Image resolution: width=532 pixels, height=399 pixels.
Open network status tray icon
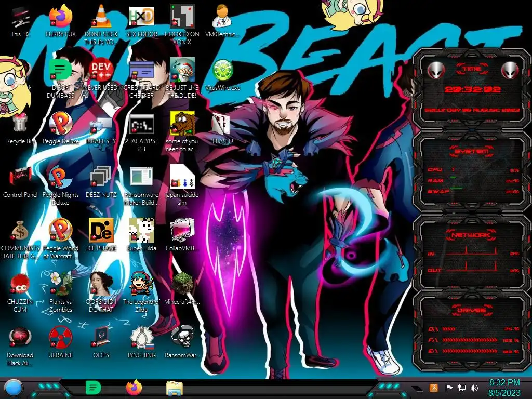[462, 388]
